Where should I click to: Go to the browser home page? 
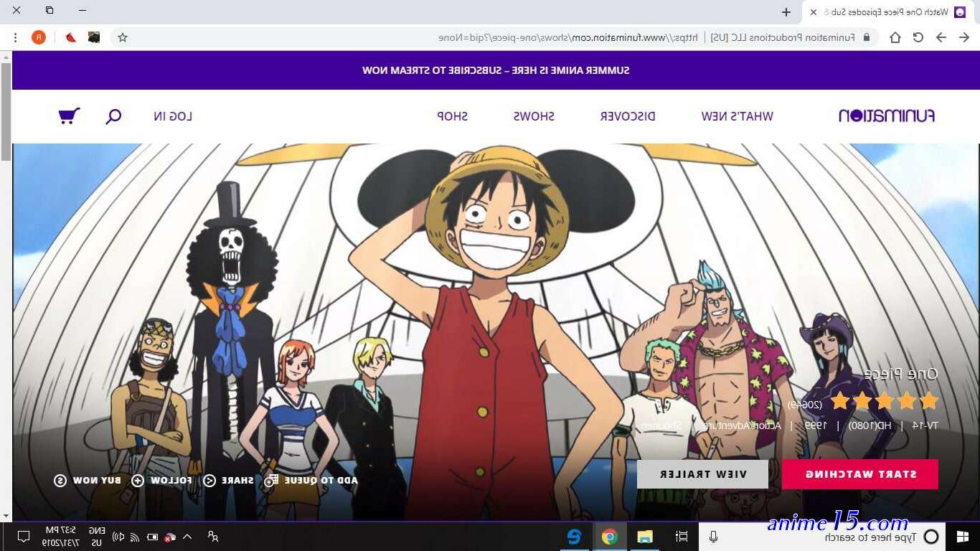(895, 37)
